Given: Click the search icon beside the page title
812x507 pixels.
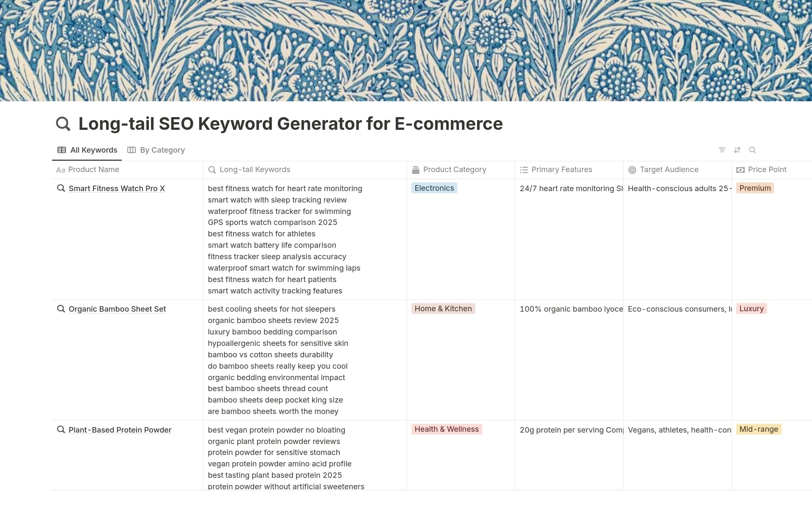Looking at the screenshot, I should (x=63, y=123).
